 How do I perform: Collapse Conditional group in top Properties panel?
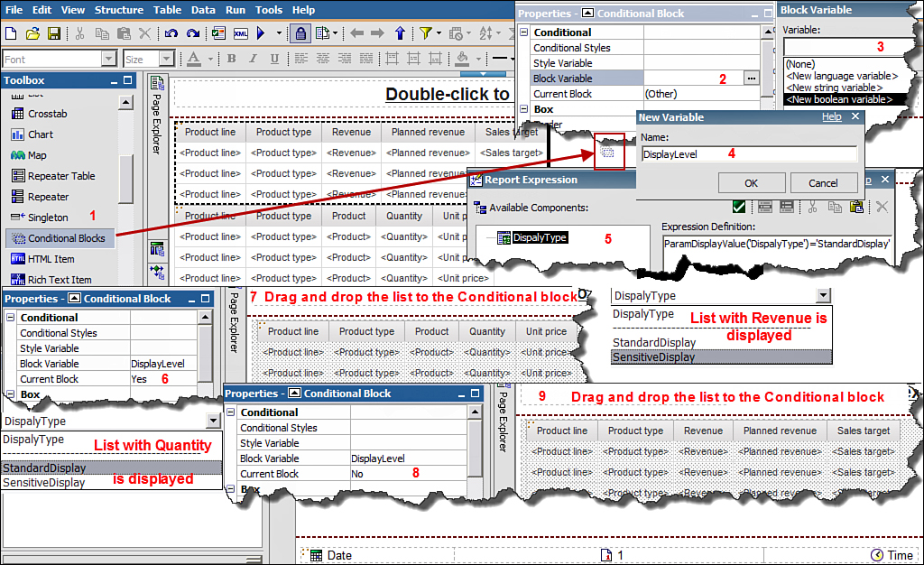(524, 32)
